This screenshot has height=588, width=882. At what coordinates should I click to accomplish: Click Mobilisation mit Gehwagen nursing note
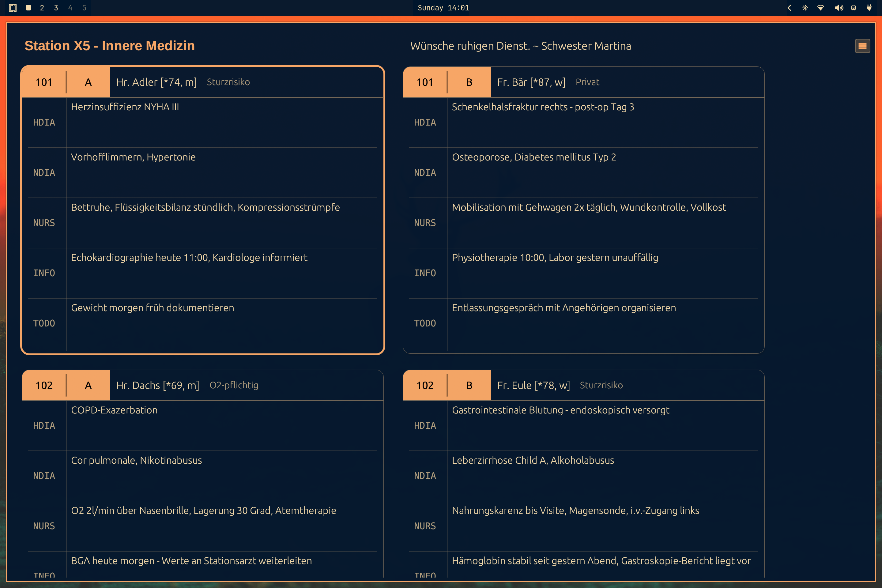[589, 207]
